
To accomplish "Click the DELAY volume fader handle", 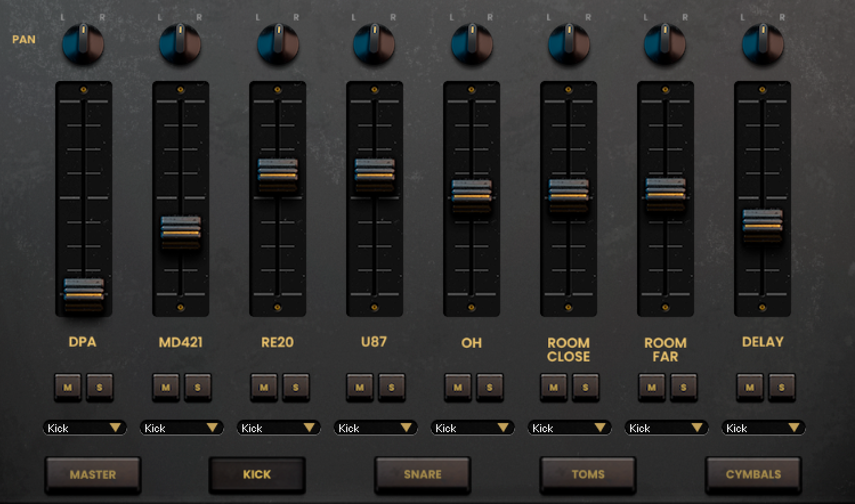I will coord(763,226).
